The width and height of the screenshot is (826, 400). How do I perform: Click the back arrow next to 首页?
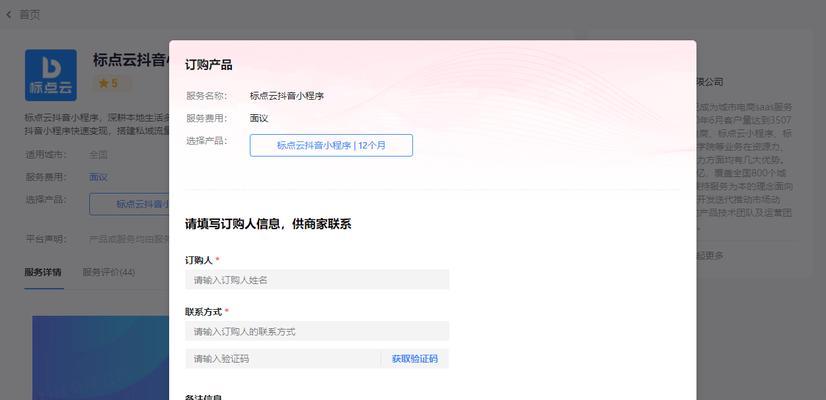pos(9,15)
